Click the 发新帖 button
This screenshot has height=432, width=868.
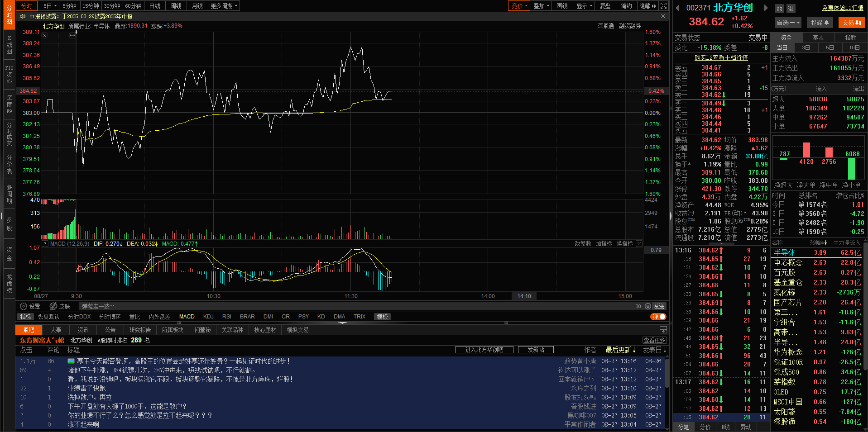point(536,350)
